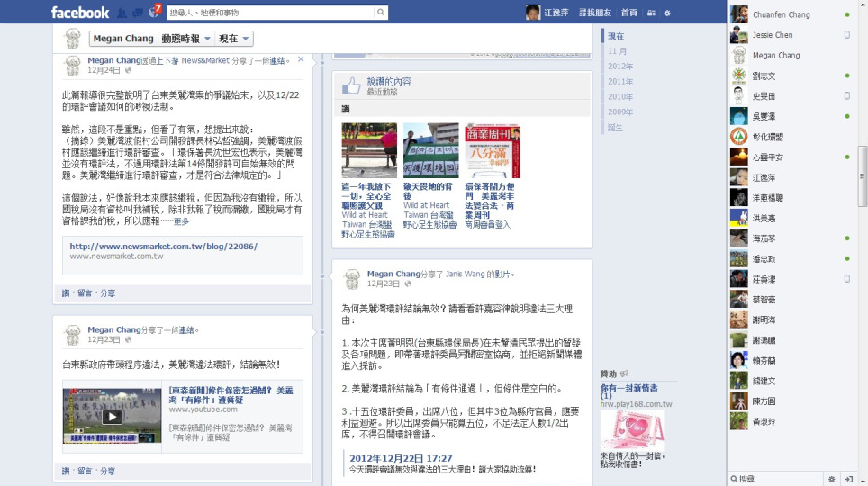This screenshot has width=868, height=486.
Task: Open the 你有一封新情書 sponsored ad link
Action: click(629, 391)
